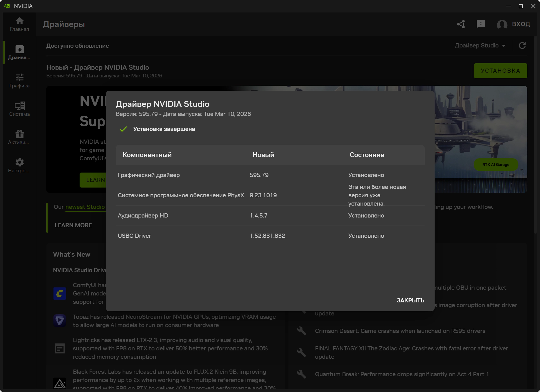Open the Активировать gift icon section
This screenshot has width=540, height=392.
point(19,137)
